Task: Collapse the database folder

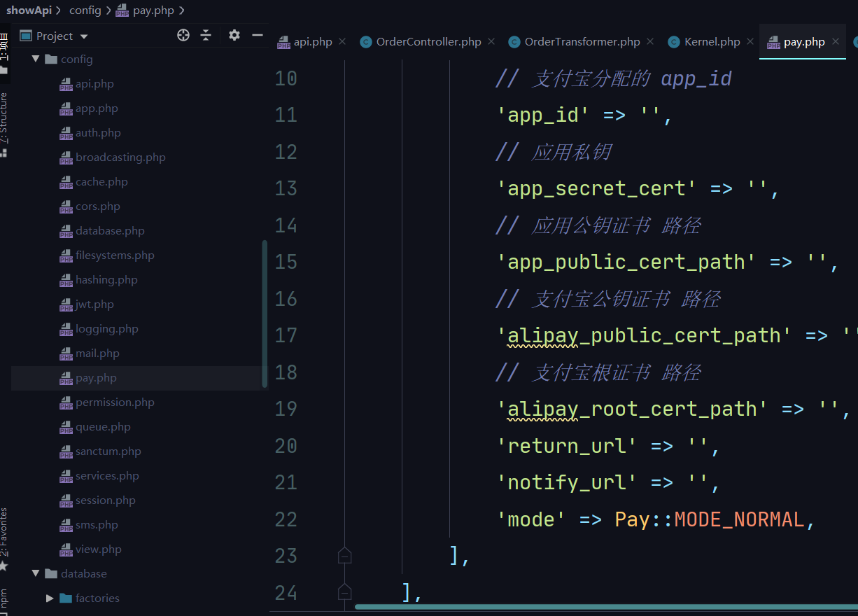Action: [x=35, y=573]
